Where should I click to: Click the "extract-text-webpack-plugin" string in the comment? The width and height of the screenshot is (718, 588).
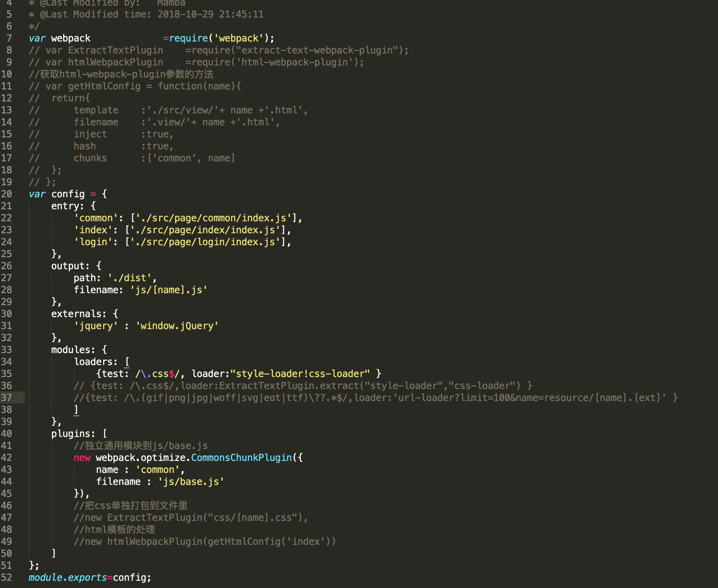(x=317, y=50)
